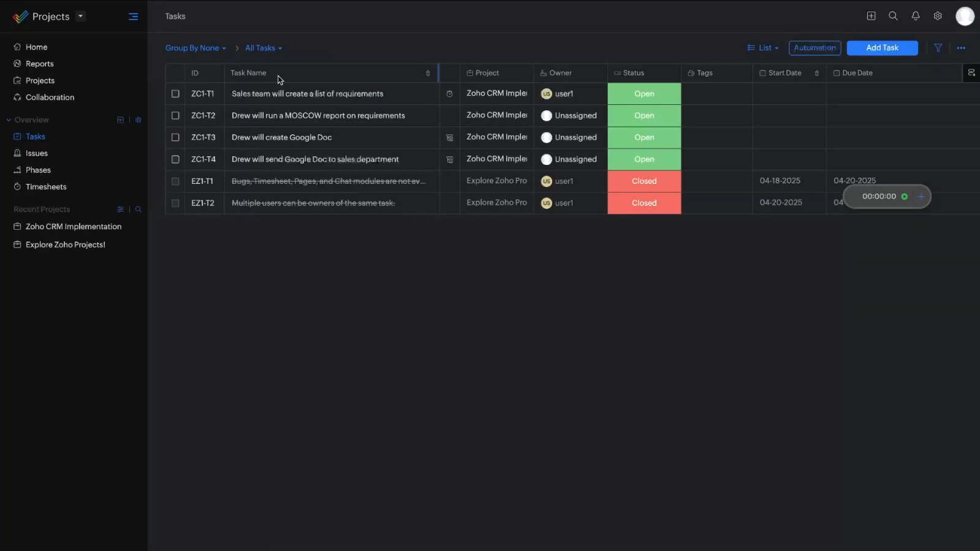Click the Zoho Projects logo icon
This screenshot has width=980, height=551.
click(20, 17)
